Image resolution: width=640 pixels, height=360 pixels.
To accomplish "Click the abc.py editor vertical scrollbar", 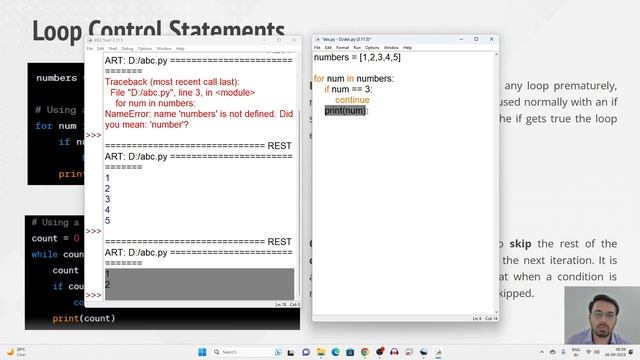I will tap(496, 183).
